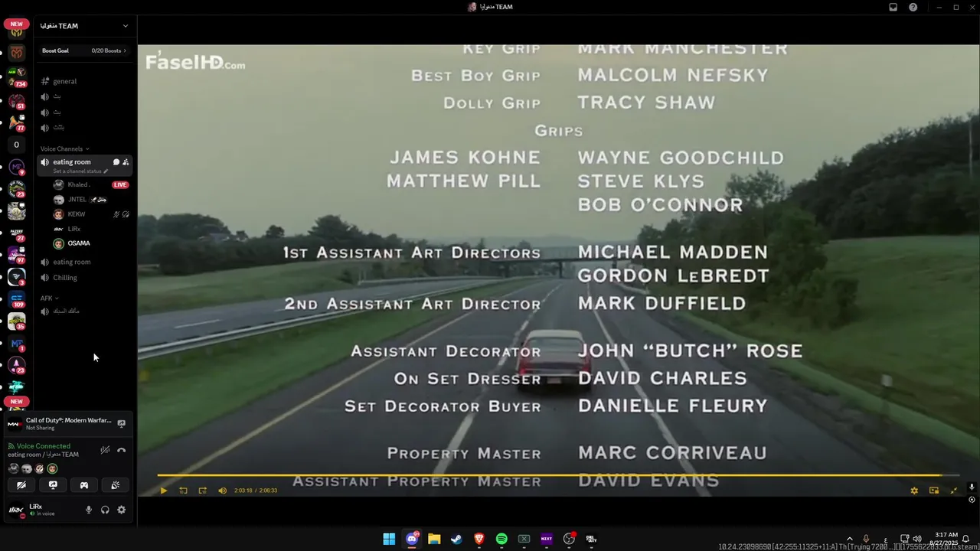
Task: Click invite icon on the active eating room
Action: coord(126,162)
